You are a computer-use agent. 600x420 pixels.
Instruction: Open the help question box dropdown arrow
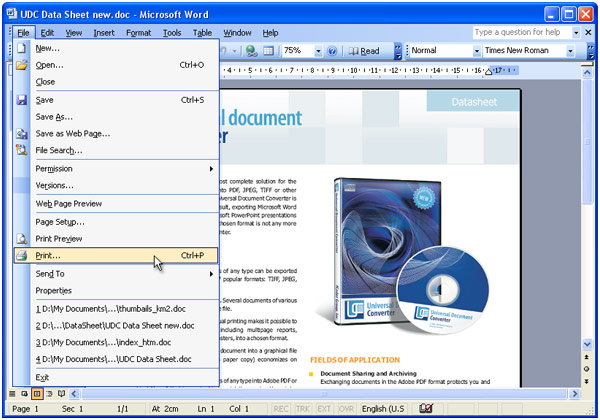576,33
